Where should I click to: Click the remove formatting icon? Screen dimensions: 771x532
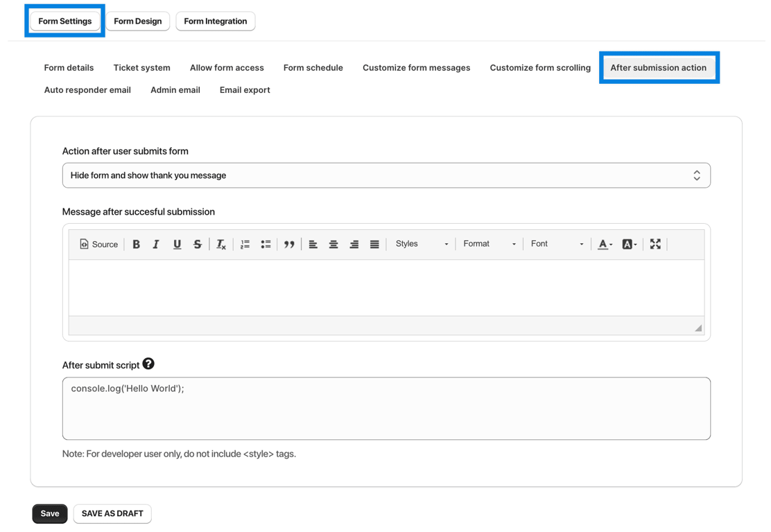[x=221, y=244]
